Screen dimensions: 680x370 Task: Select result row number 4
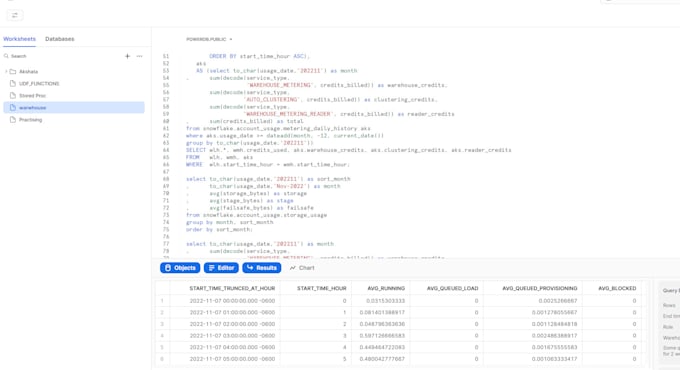pyautogui.click(x=162, y=336)
